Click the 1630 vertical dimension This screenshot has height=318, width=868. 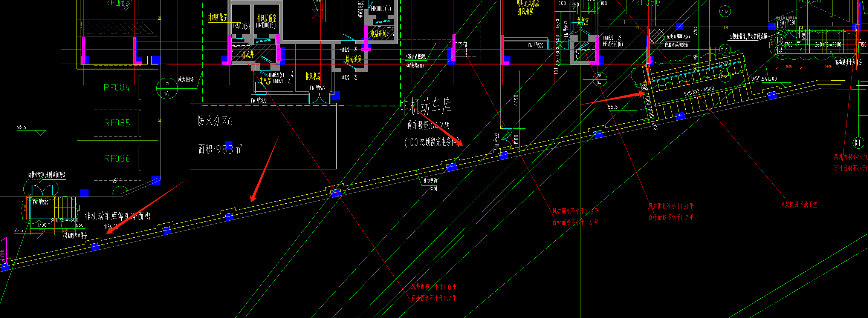pyautogui.click(x=558, y=23)
